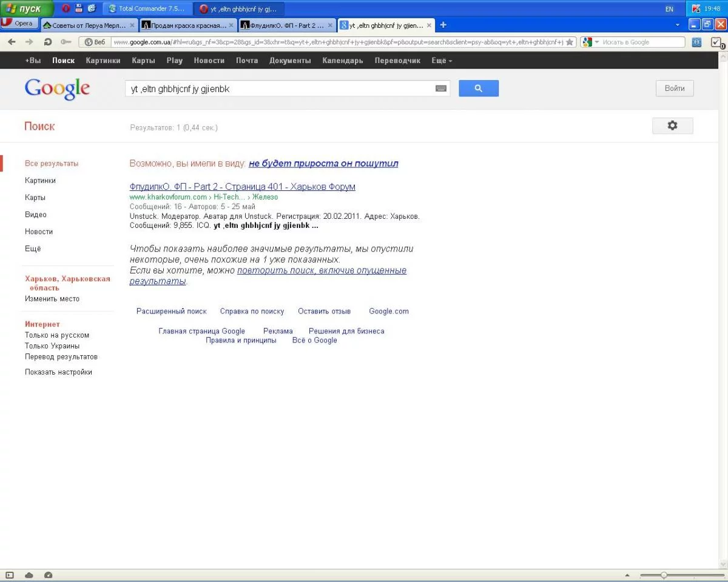
Task: Open the Windows пуск Start menu
Action: (x=27, y=8)
